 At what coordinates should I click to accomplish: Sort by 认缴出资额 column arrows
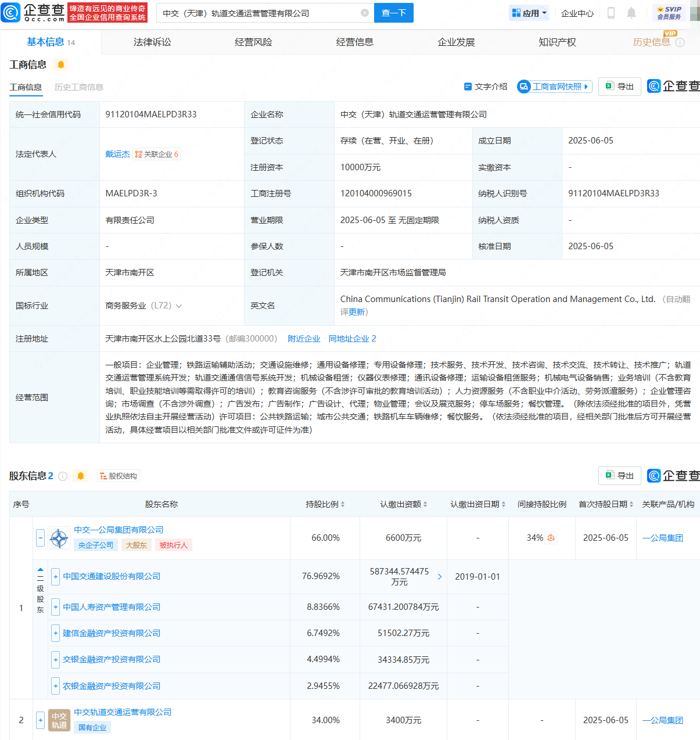click(425, 504)
